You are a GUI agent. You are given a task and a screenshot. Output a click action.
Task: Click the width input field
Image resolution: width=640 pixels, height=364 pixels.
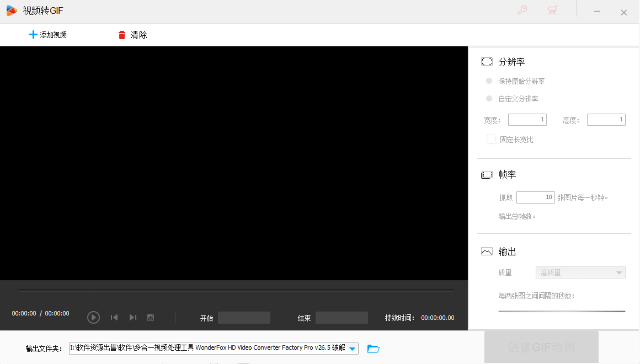[527, 119]
